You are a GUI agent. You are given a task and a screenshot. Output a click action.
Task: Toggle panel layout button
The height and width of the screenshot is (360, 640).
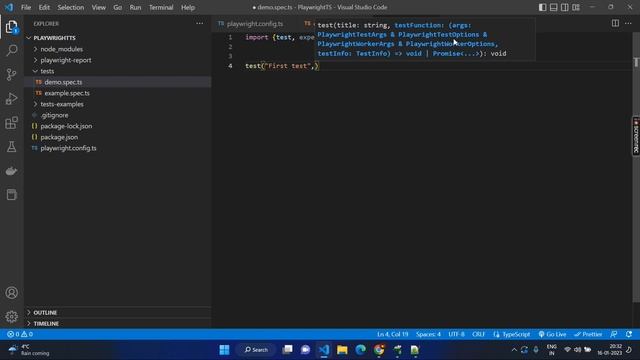(x=553, y=7)
